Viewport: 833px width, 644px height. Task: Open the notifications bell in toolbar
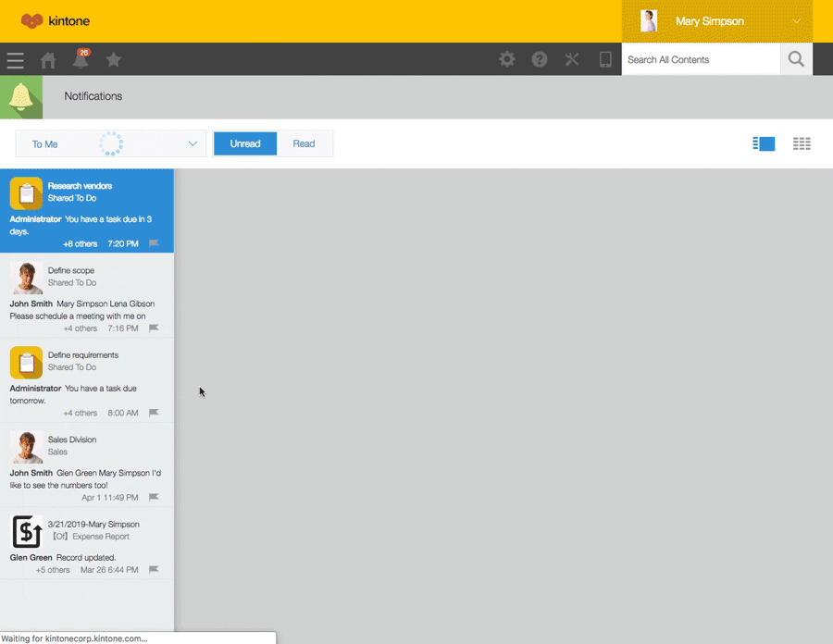[x=81, y=60]
